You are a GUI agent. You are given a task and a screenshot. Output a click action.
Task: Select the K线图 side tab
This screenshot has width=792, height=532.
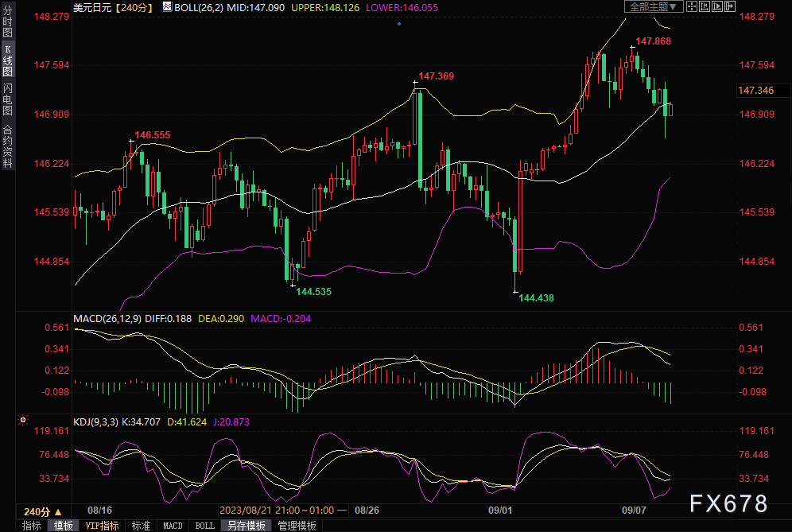(x=8, y=60)
